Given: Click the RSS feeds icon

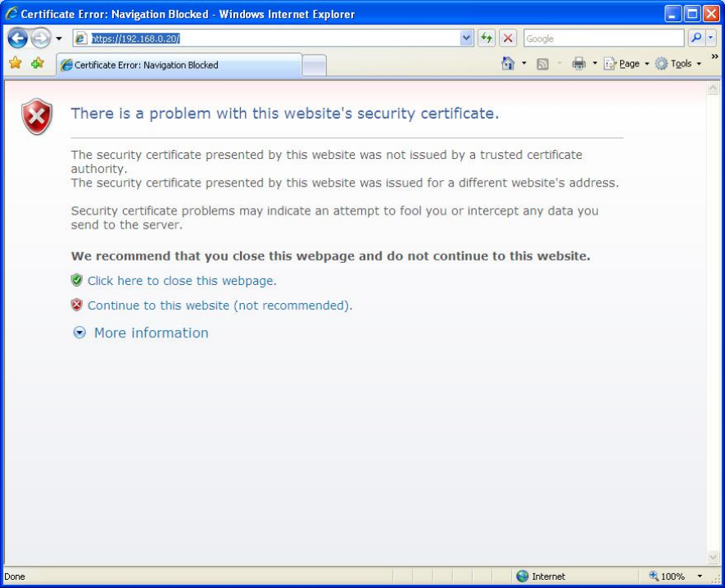Looking at the screenshot, I should (542, 64).
